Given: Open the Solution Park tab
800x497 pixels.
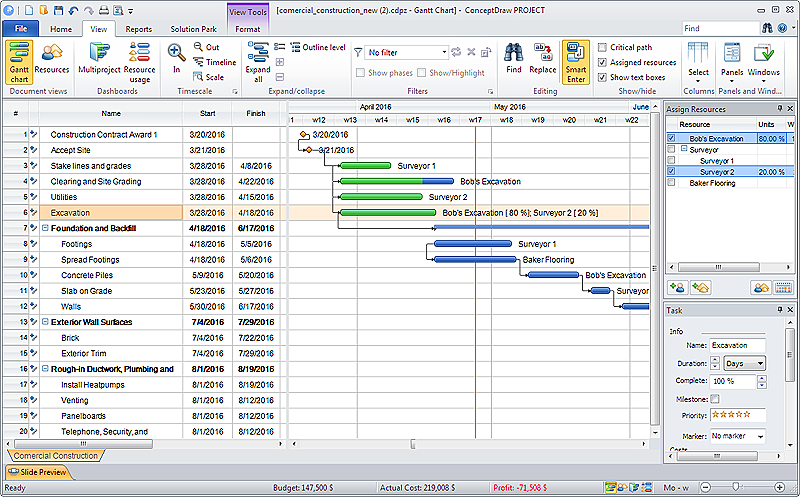Looking at the screenshot, I should pyautogui.click(x=192, y=29).
